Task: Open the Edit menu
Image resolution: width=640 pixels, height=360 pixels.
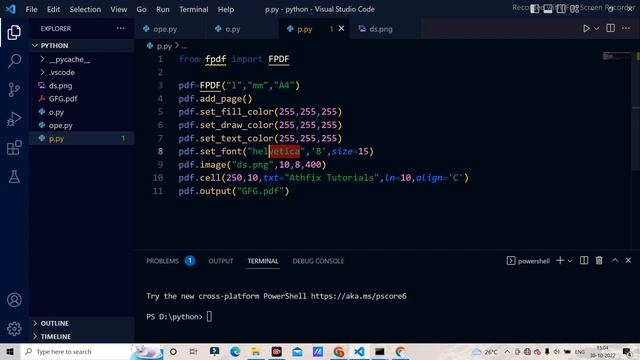Action: (53, 9)
